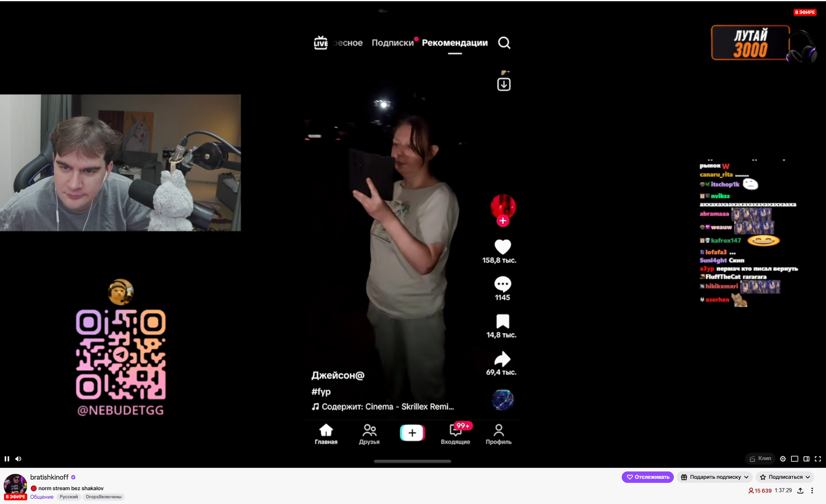The image size is (826, 504).
Task: Click the share stream icon
Action: pyautogui.click(x=800, y=491)
